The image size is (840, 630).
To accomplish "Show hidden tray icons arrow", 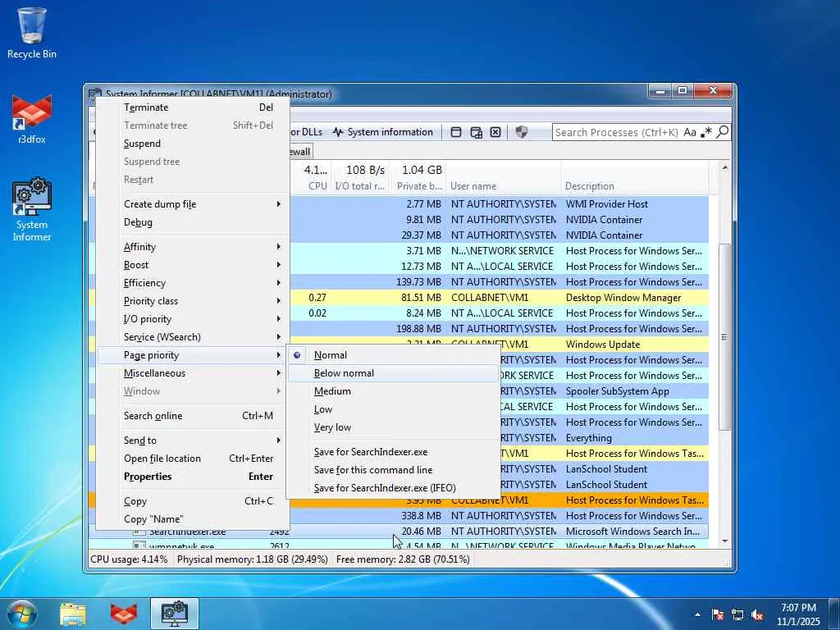I will click(697, 615).
